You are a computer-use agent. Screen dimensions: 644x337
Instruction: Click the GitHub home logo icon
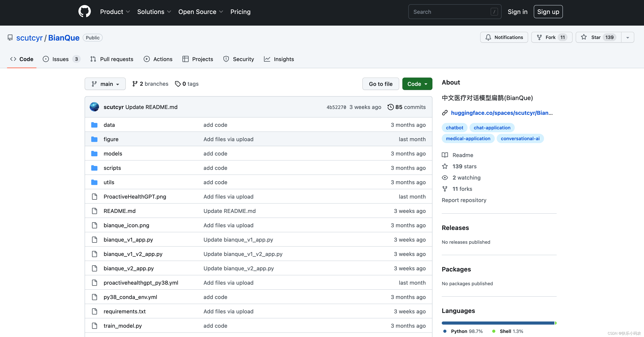pos(84,11)
